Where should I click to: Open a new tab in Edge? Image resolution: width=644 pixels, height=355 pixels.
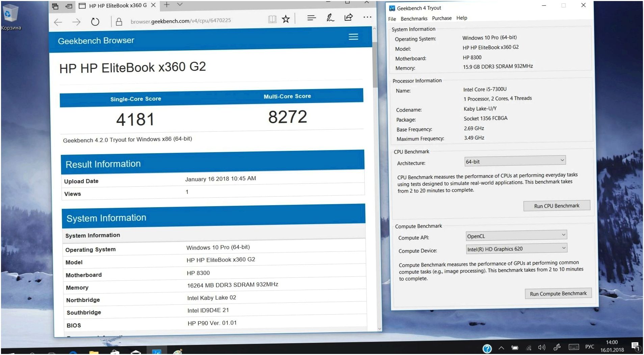point(166,5)
